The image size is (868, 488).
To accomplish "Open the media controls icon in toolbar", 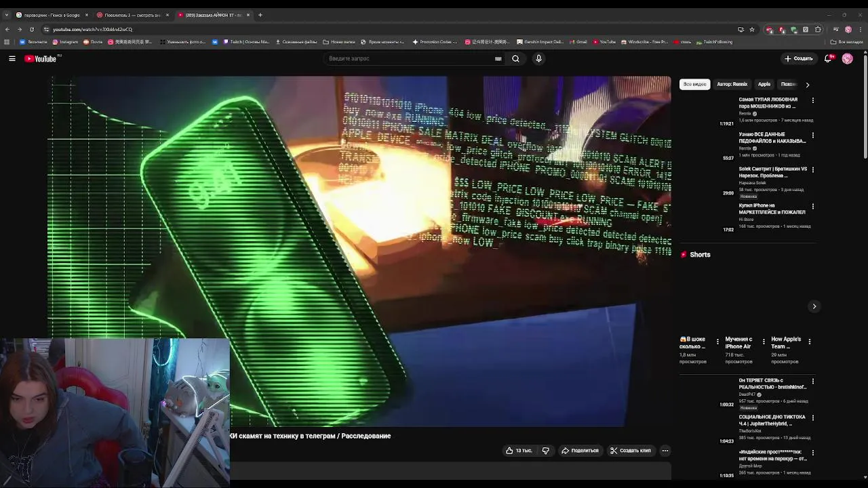I will click(835, 29).
